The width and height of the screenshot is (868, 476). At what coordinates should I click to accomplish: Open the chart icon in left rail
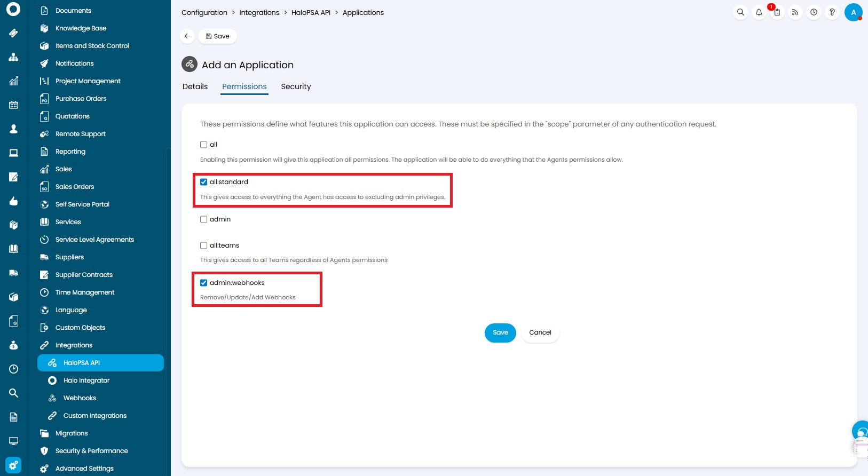click(x=13, y=81)
